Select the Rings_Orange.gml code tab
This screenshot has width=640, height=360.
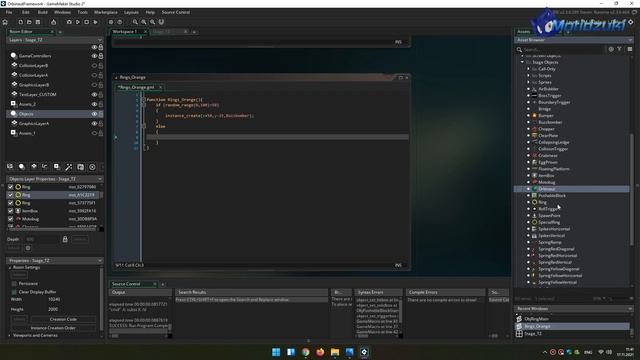click(x=136, y=87)
